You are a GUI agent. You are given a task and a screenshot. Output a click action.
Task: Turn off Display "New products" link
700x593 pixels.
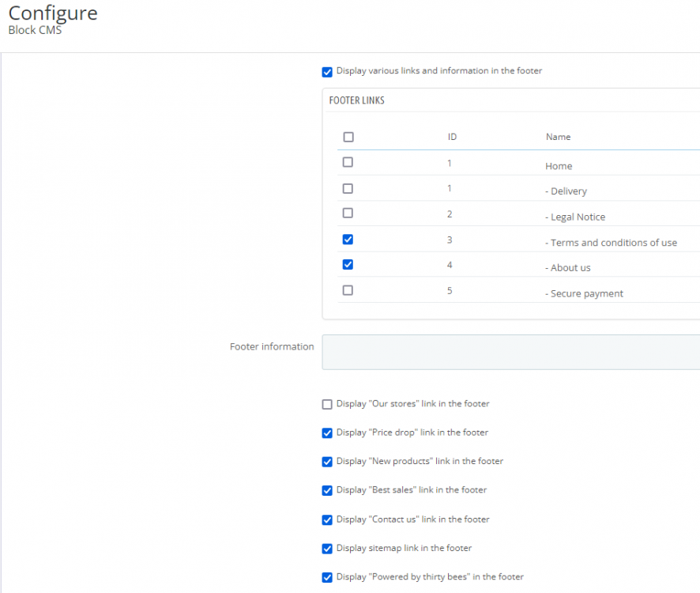(327, 462)
